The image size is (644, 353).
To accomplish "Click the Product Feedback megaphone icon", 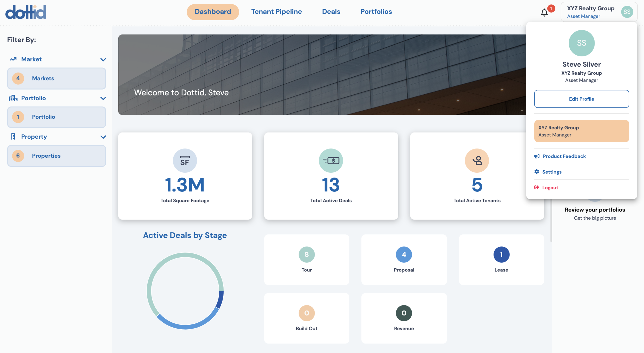I will (x=537, y=156).
